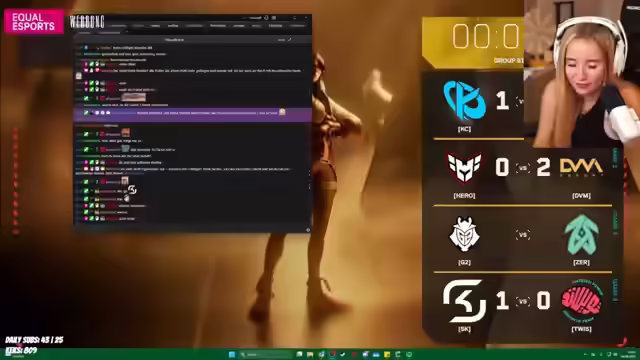Click the [ZER] team logo

coord(581,235)
